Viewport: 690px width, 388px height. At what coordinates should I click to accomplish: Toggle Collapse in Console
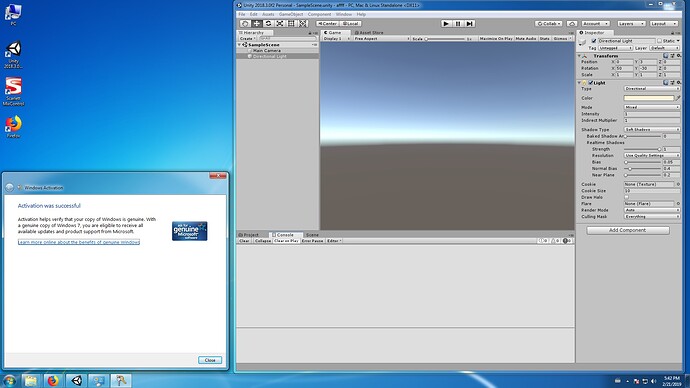coord(262,241)
